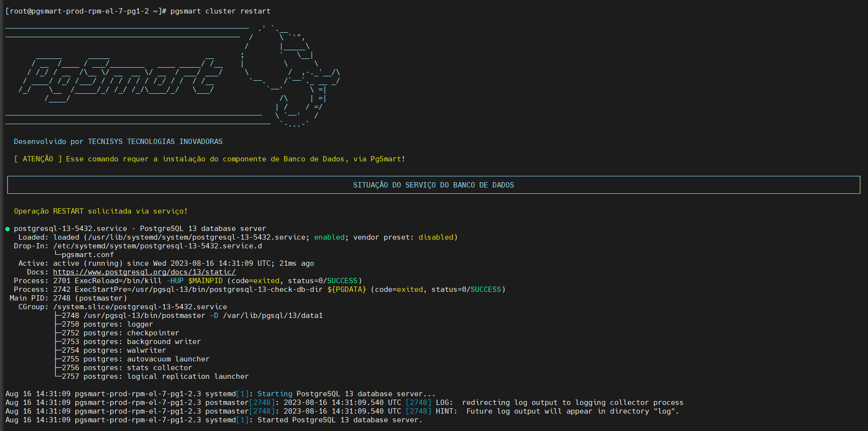Viewport: 868px width, 431px height.
Task: Open the postgresql.org docs static link
Action: coord(144,272)
